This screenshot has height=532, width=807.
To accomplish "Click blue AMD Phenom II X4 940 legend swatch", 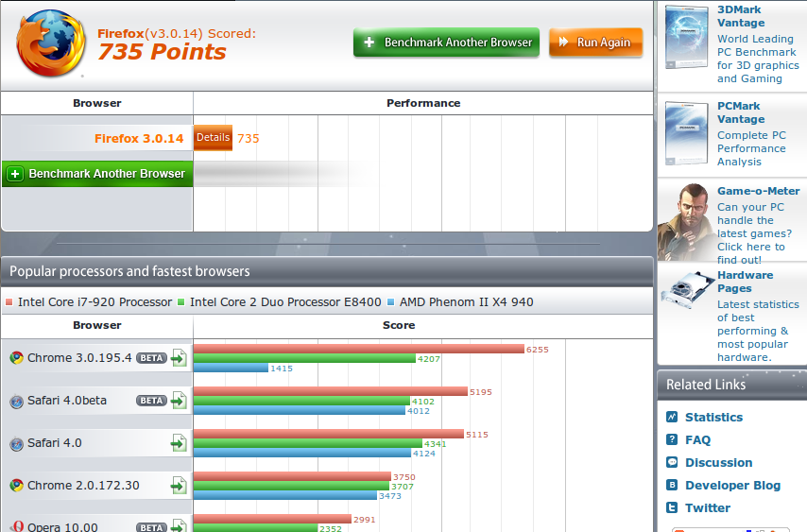I will 390,302.
